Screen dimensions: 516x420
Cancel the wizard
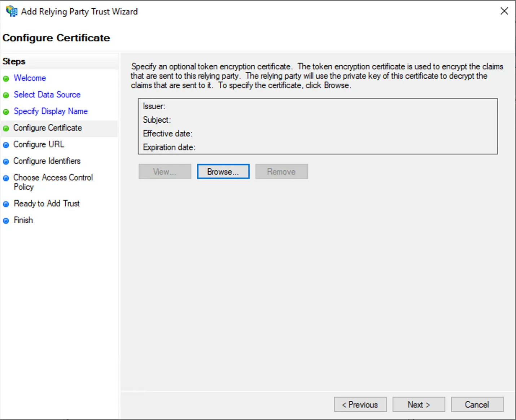click(x=477, y=404)
